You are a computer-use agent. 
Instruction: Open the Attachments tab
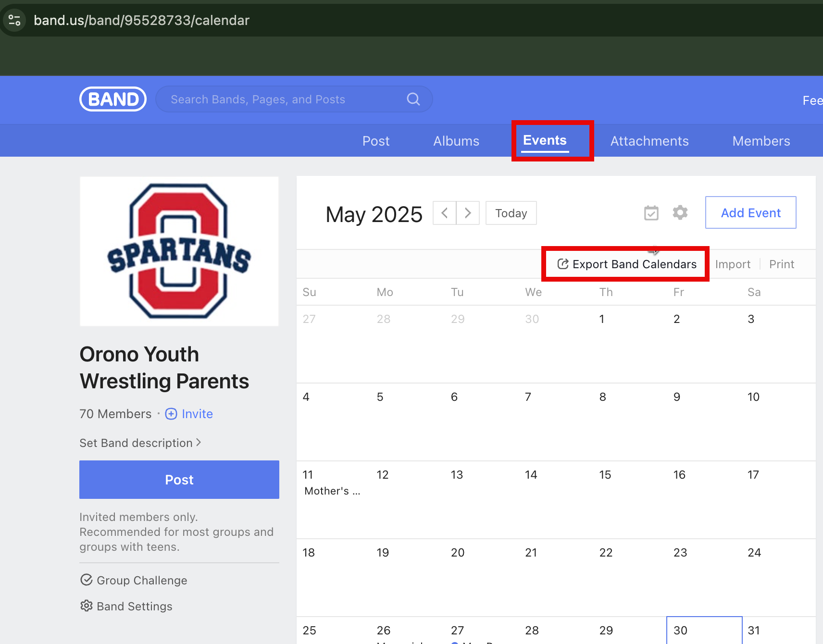[x=649, y=141]
